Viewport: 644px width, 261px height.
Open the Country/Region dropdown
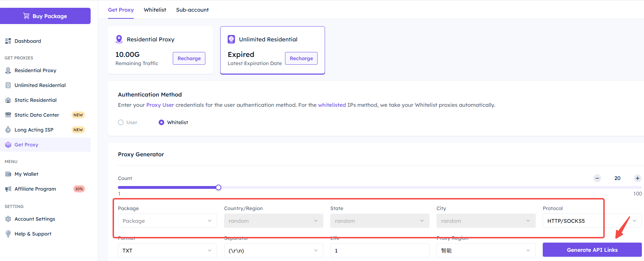pyautogui.click(x=274, y=221)
